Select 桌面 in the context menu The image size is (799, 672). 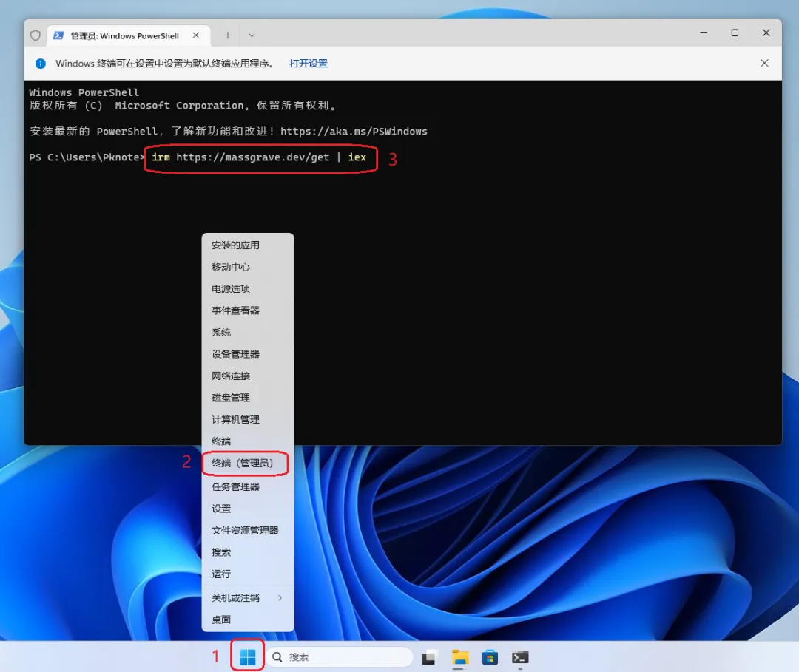pyautogui.click(x=248, y=620)
